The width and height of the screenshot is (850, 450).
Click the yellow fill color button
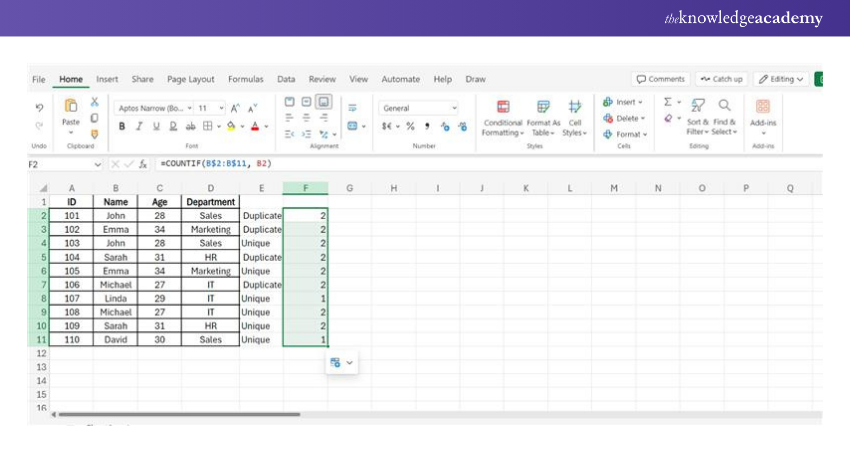231,126
